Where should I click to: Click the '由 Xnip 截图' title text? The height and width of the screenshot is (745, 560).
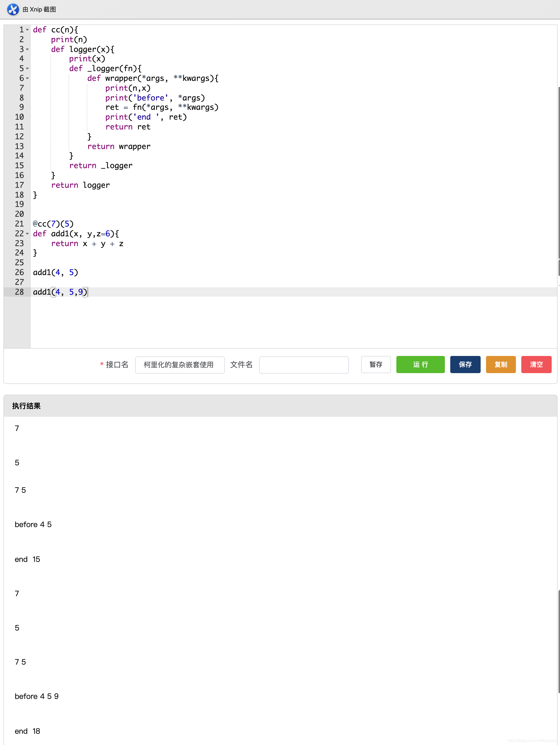(39, 9)
